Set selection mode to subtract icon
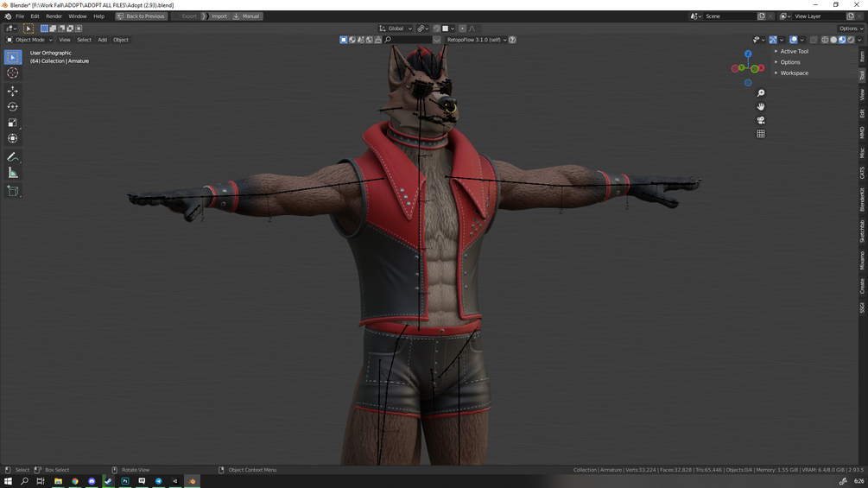Image resolution: width=868 pixels, height=488 pixels. pyautogui.click(x=61, y=29)
